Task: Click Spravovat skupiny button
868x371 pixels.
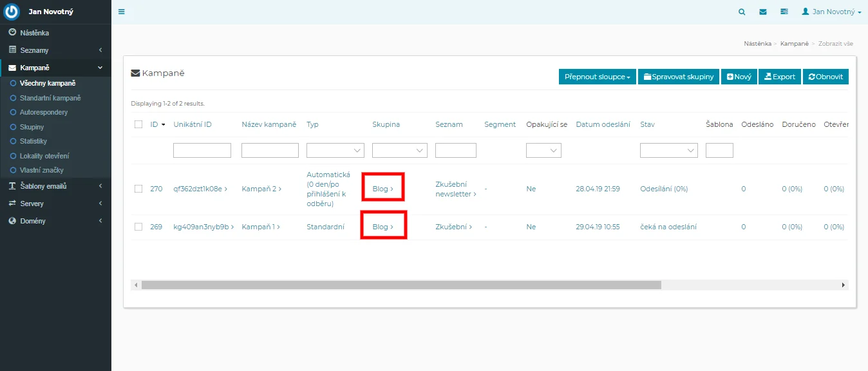Action: 678,77
